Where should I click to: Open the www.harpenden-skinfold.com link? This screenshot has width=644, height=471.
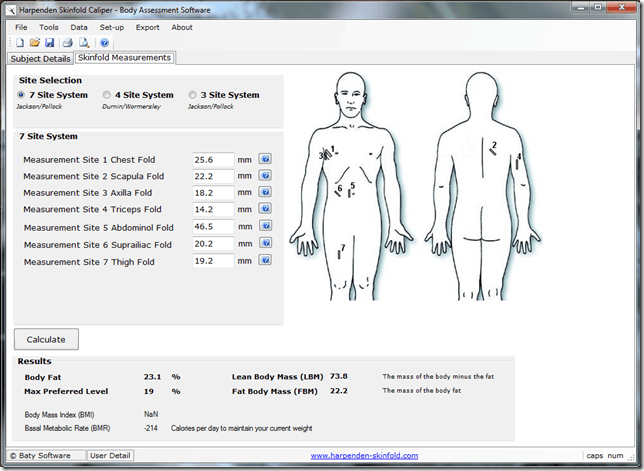(362, 455)
